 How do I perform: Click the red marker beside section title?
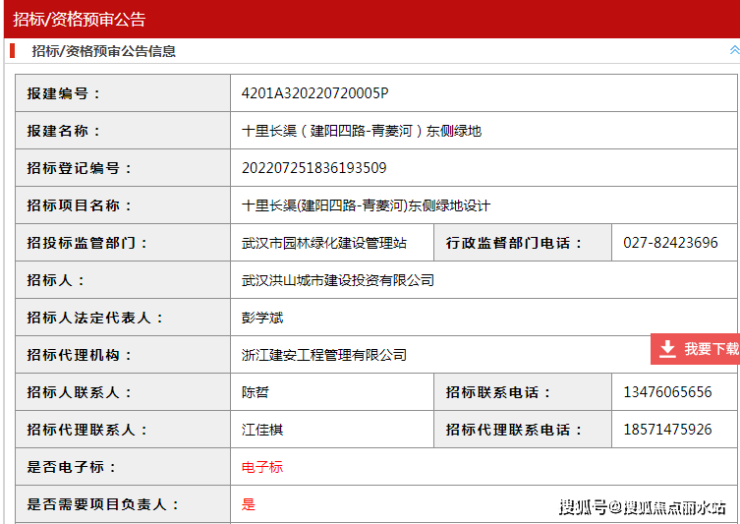tap(11, 51)
